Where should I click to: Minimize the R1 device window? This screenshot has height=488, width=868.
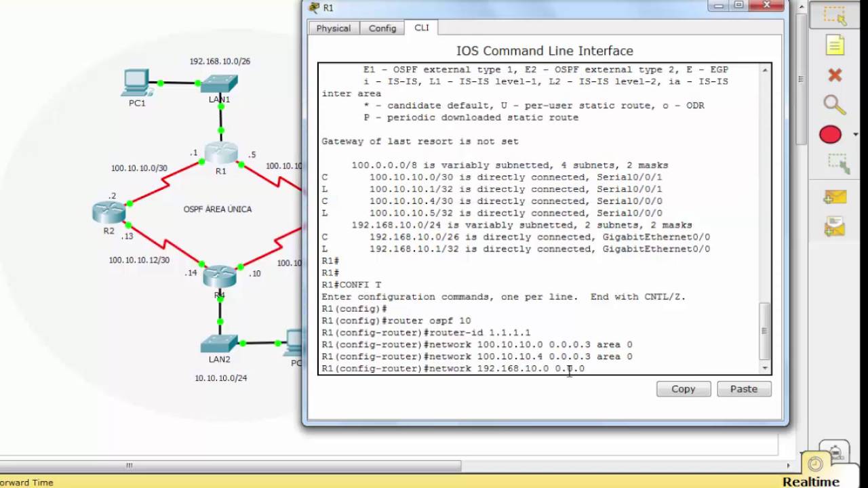(x=718, y=5)
